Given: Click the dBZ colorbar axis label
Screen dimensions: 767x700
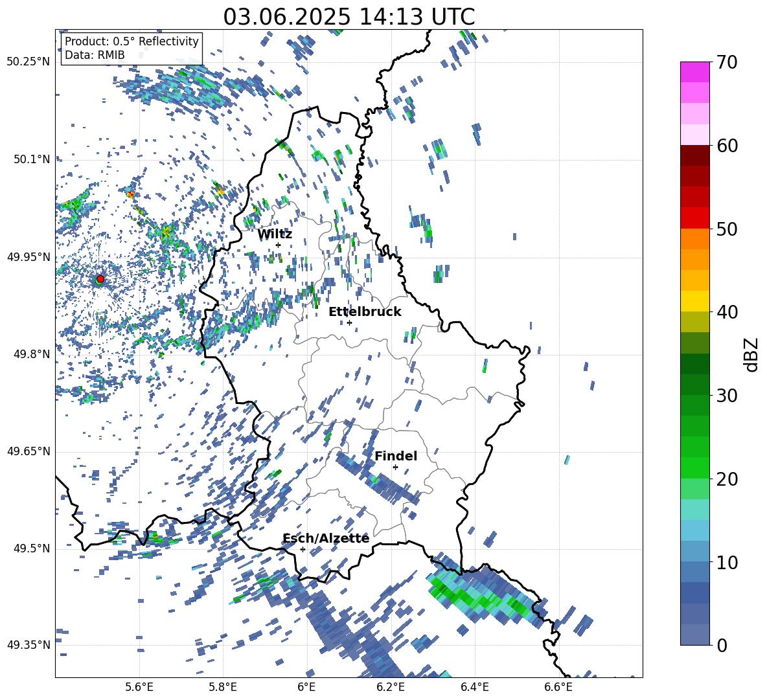Looking at the screenshot, I should pos(752,354).
